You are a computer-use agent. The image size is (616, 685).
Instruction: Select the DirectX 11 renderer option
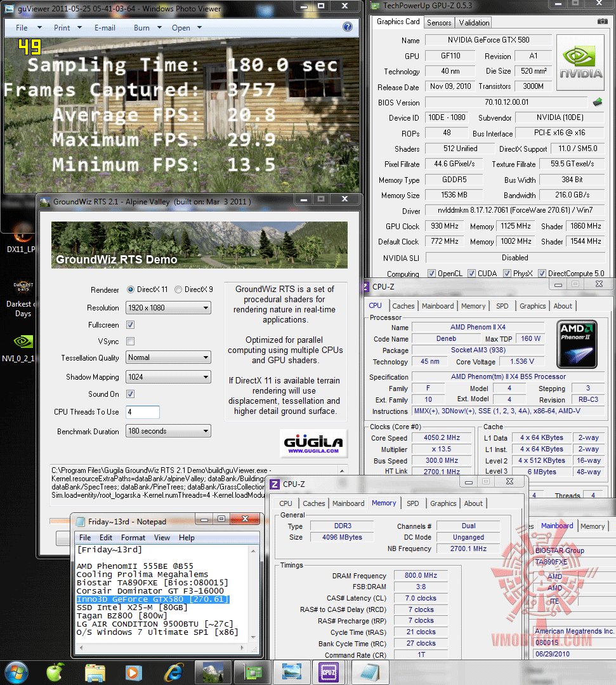(131, 289)
